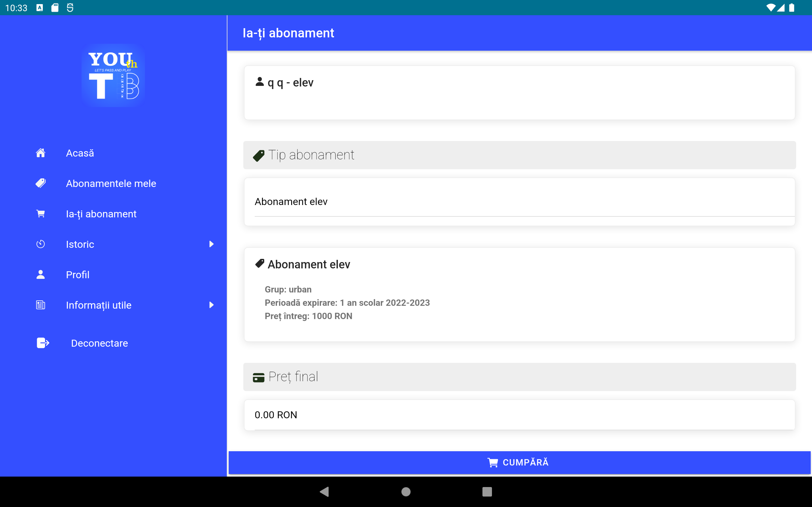Viewport: 812px width, 507px height.
Task: Tap Deconectare to log out
Action: click(x=99, y=343)
